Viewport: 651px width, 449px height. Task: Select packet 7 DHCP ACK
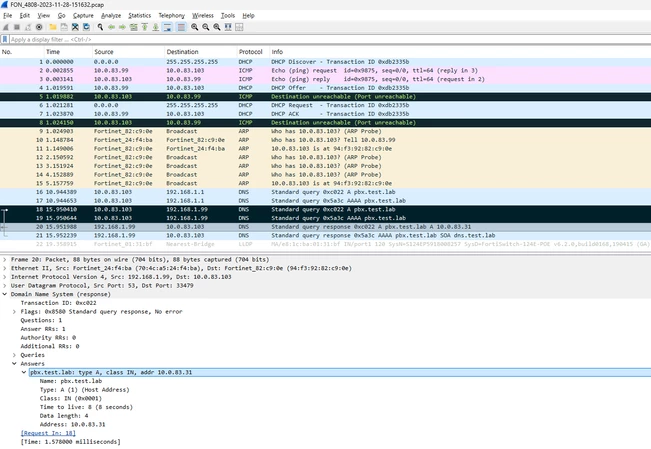click(x=326, y=114)
